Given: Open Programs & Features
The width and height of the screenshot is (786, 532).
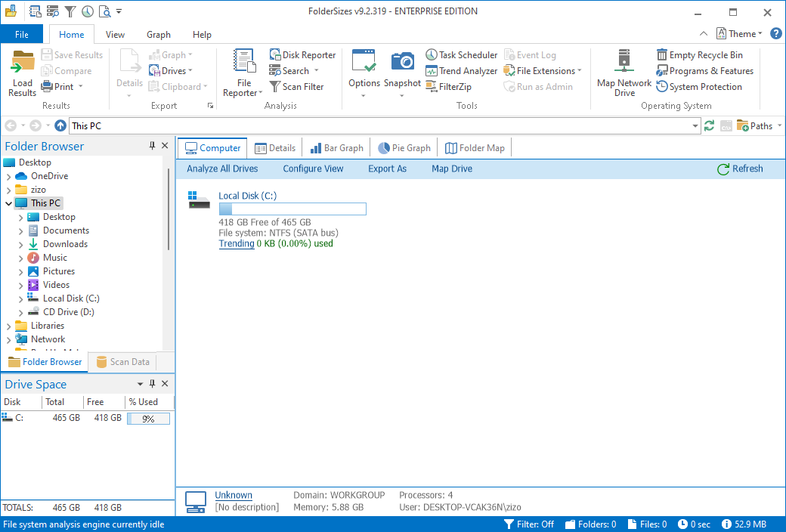Looking at the screenshot, I should tap(705, 71).
